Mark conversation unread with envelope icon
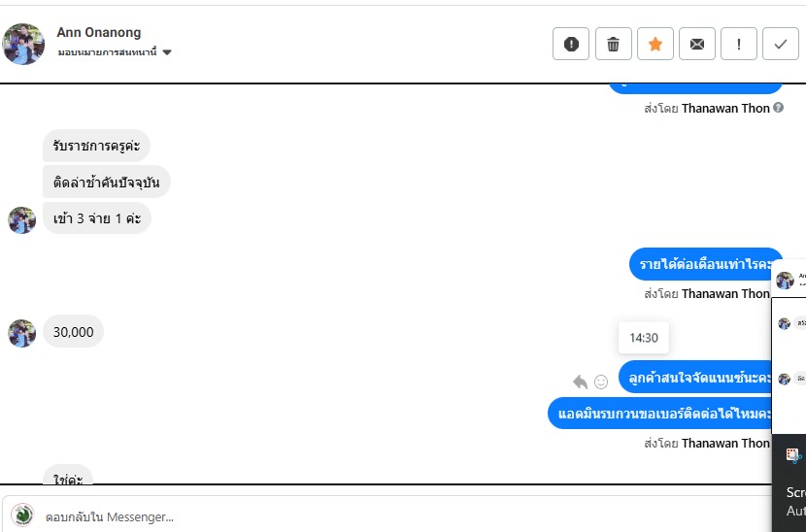Screen dimensions: 806x532 coord(697,45)
